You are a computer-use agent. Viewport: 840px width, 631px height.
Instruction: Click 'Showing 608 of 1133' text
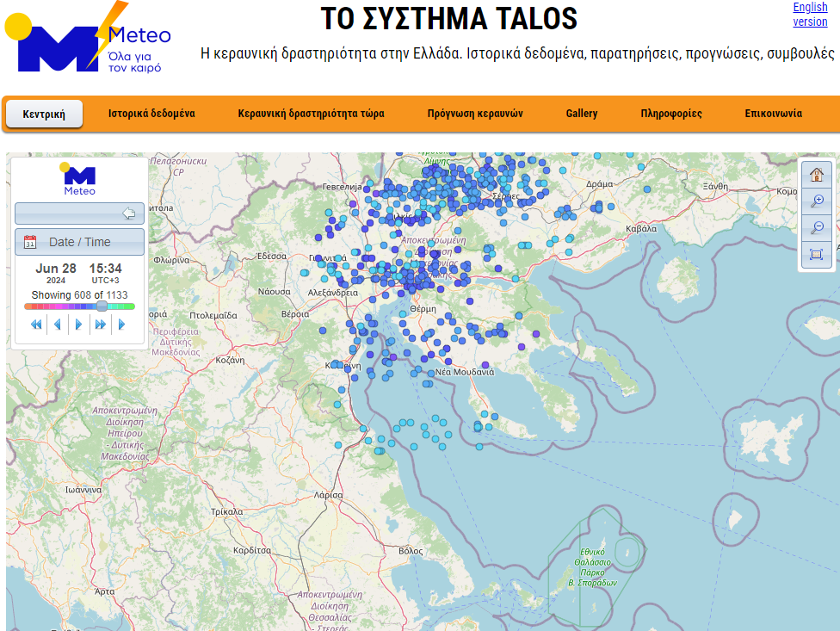pos(79,295)
